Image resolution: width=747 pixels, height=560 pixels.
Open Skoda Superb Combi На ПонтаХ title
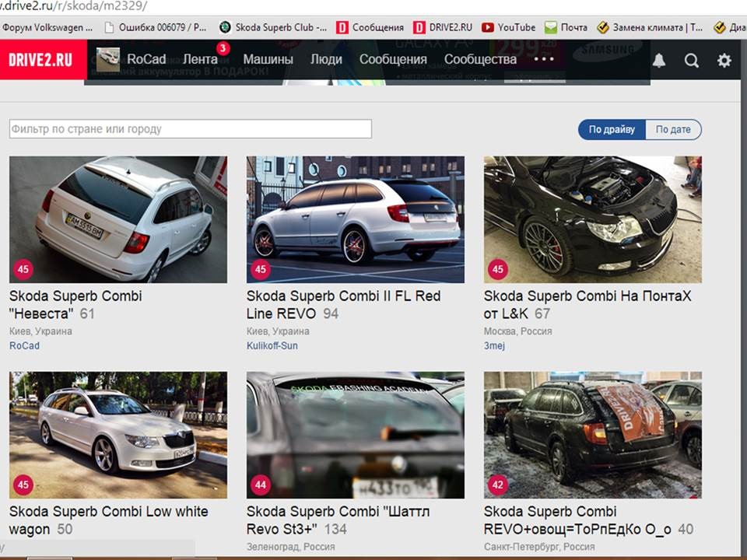(x=587, y=305)
